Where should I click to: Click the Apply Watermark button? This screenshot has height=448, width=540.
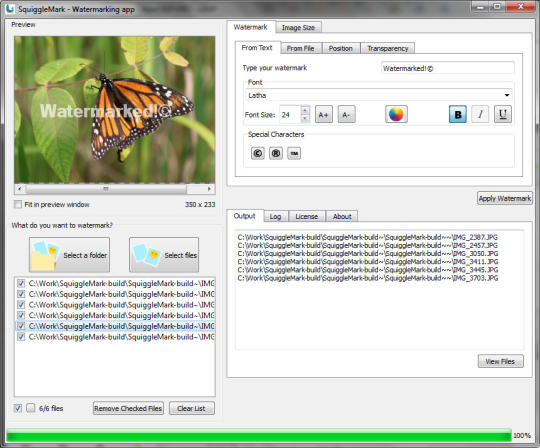click(x=505, y=198)
